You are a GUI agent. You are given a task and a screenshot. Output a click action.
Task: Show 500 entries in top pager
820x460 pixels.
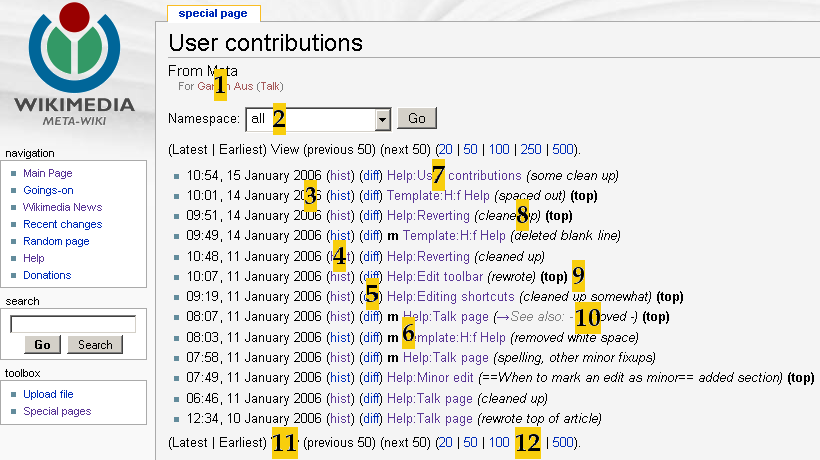tap(563, 150)
